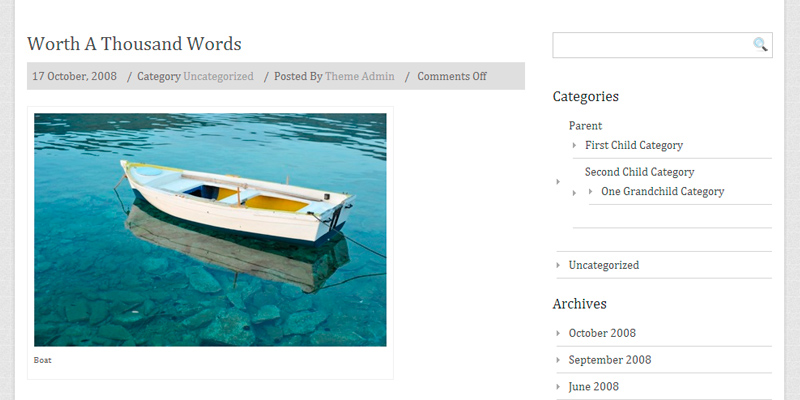
Task: Click inside the sidebar search field
Action: pos(650,45)
